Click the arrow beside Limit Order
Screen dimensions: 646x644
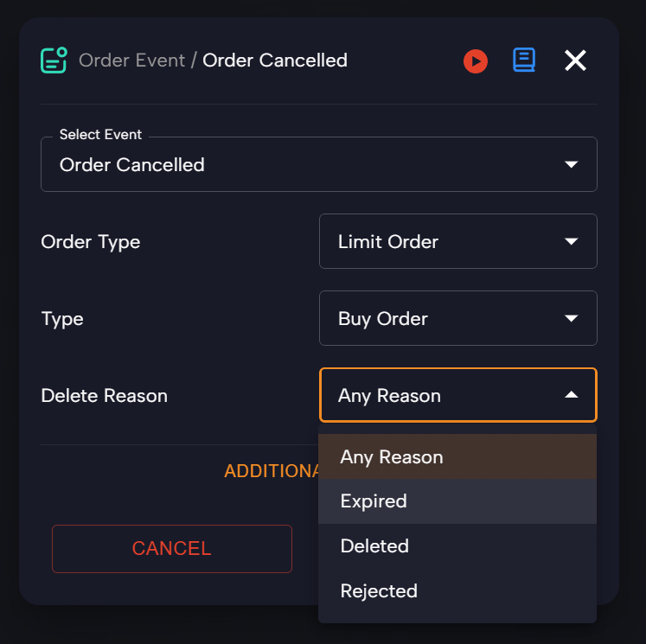[x=571, y=241]
